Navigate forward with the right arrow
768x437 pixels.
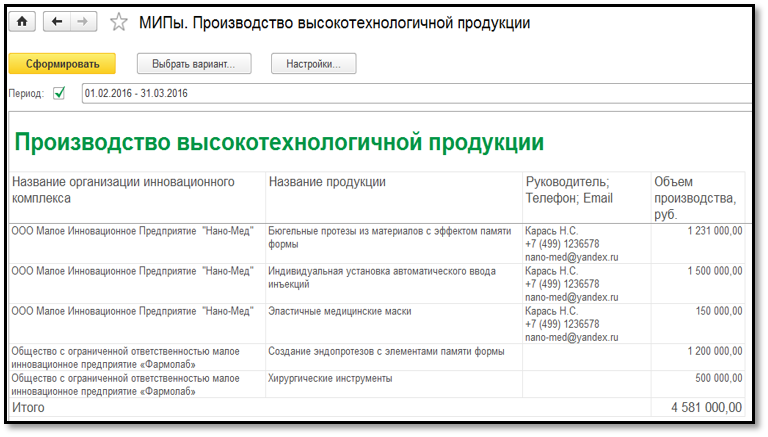83,22
